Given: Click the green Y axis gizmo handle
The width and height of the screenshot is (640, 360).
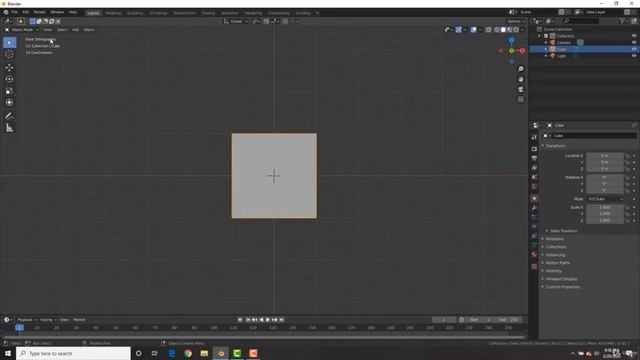Looking at the screenshot, I should pyautogui.click(x=511, y=51).
